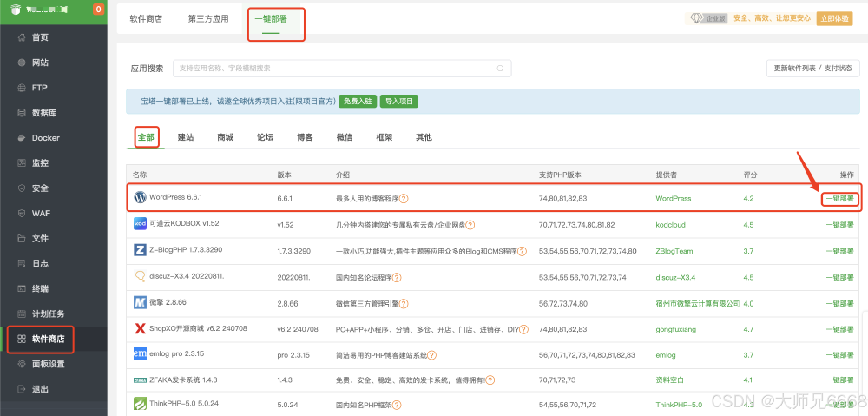Screen dimensions: 868x416
Task: Click 一键部署 for ZFAKA发卡系统
Action: click(839, 380)
